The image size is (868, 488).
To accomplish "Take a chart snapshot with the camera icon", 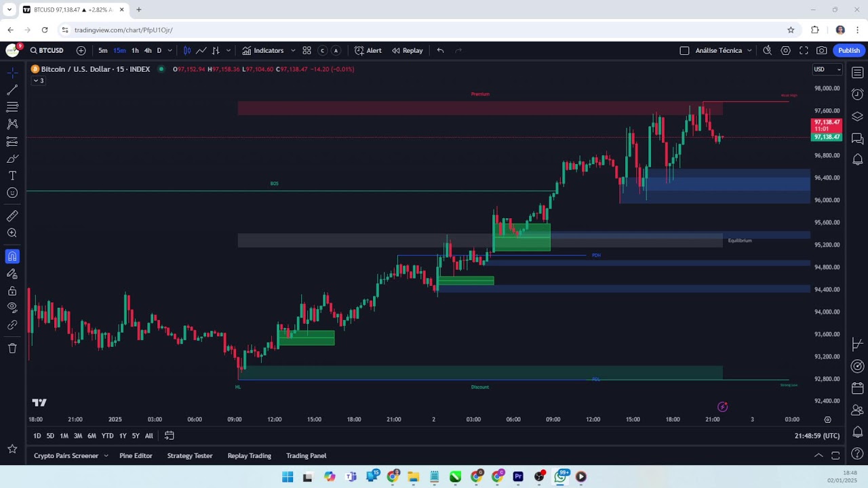I will 821,50.
